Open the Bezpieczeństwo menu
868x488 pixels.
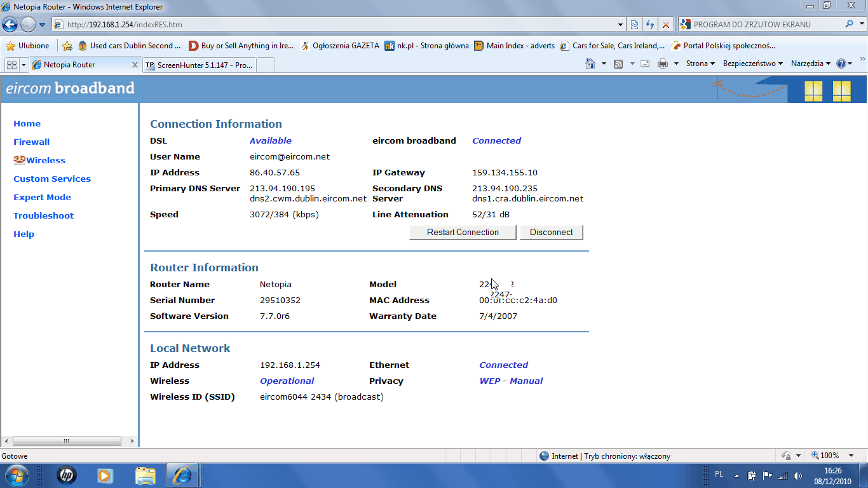pyautogui.click(x=753, y=64)
